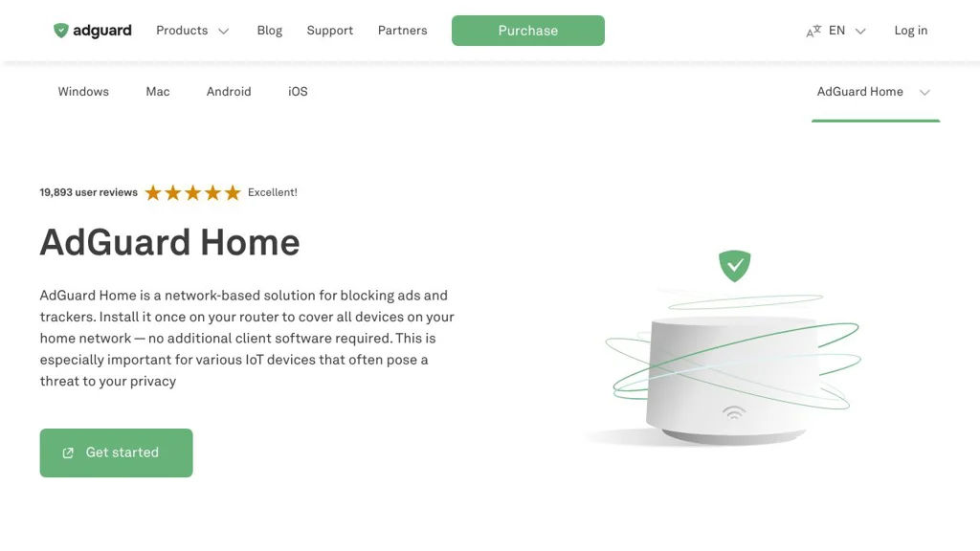Open the Partners link

pyautogui.click(x=402, y=31)
